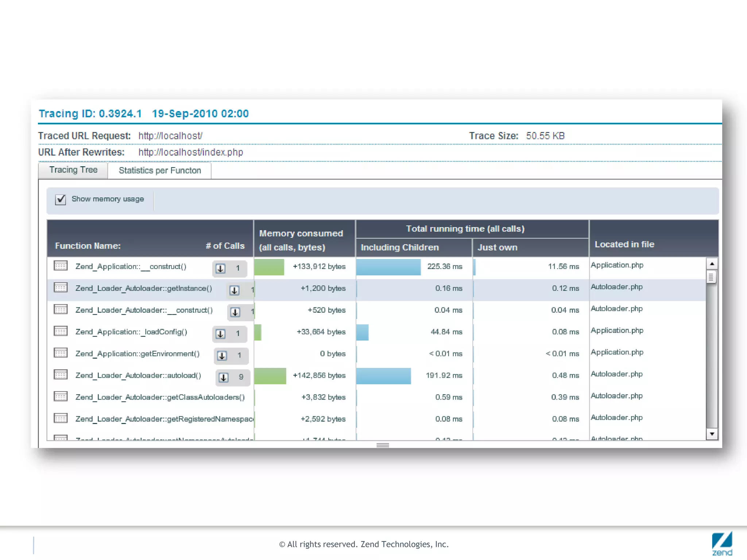Image resolution: width=747 pixels, height=560 pixels.
Task: Click down-arrow button in _loadConfig() row
Action: [220, 334]
